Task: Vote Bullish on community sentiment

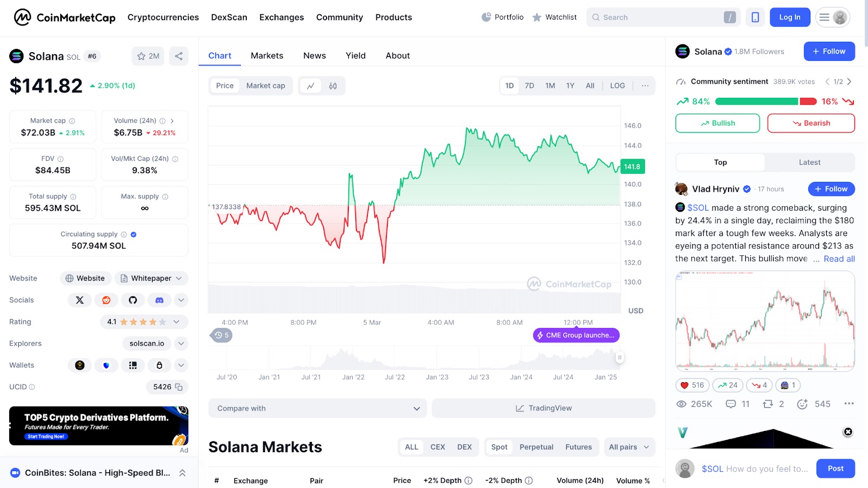Action: pos(717,123)
